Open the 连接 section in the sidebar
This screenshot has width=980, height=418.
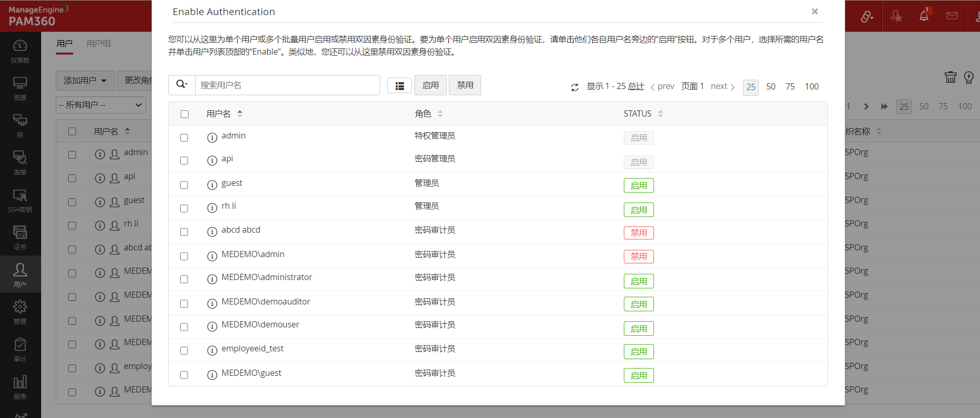point(20,163)
